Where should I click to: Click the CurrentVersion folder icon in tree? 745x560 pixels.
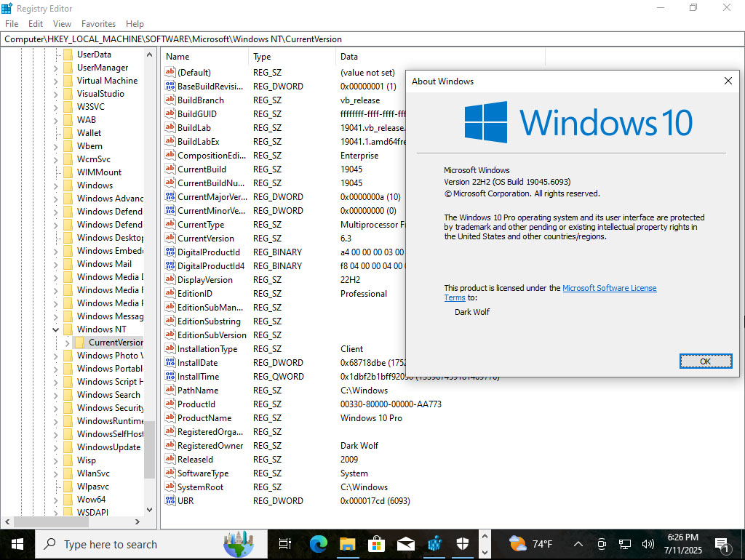coord(80,342)
